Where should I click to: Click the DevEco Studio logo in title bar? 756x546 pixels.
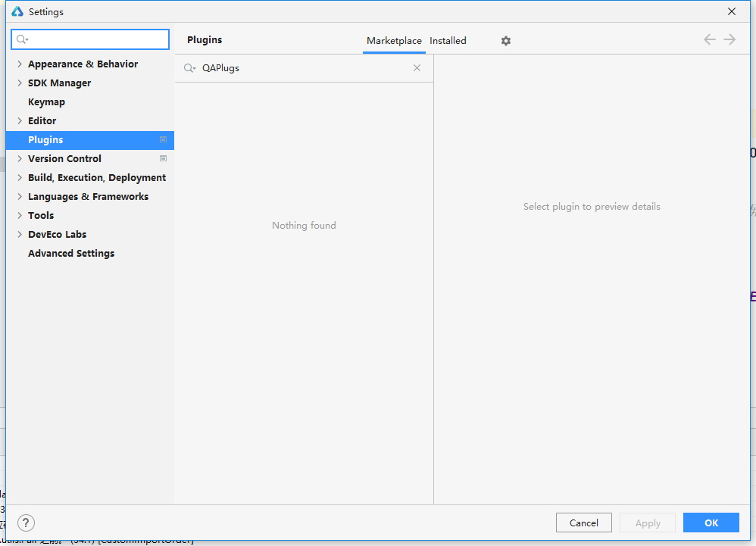pos(17,11)
